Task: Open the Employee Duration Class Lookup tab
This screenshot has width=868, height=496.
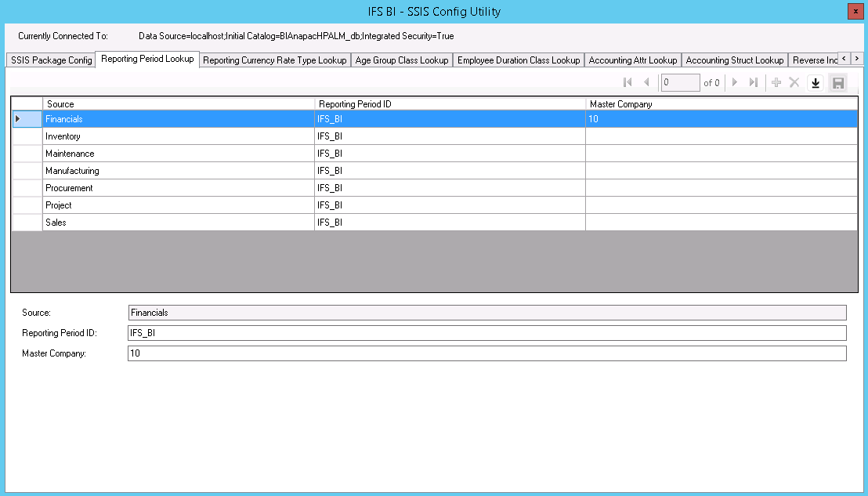Action: pyautogui.click(x=519, y=60)
